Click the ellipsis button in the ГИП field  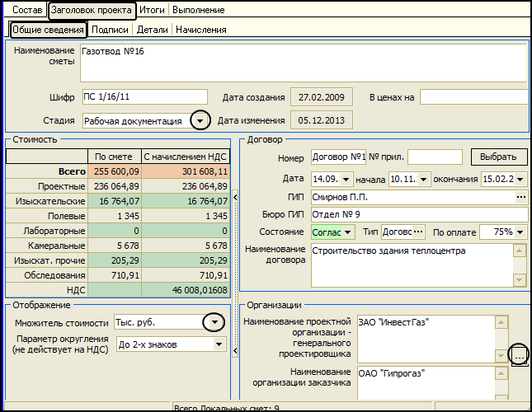(x=520, y=197)
